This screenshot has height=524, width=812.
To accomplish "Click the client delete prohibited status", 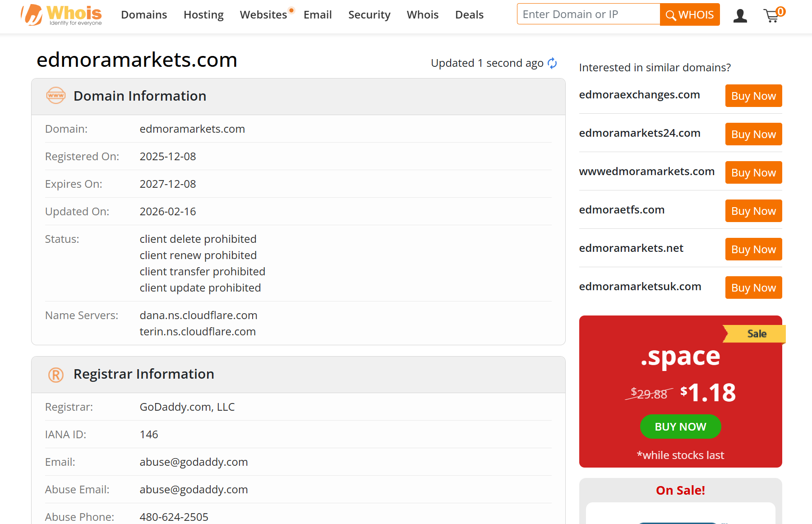I will click(x=198, y=239).
